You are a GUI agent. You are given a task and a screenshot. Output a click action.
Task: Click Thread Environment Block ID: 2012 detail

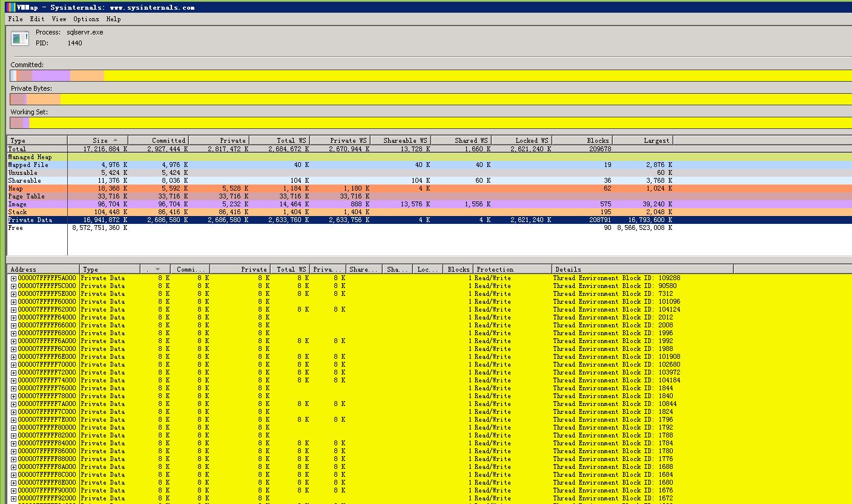pyautogui.click(x=613, y=318)
